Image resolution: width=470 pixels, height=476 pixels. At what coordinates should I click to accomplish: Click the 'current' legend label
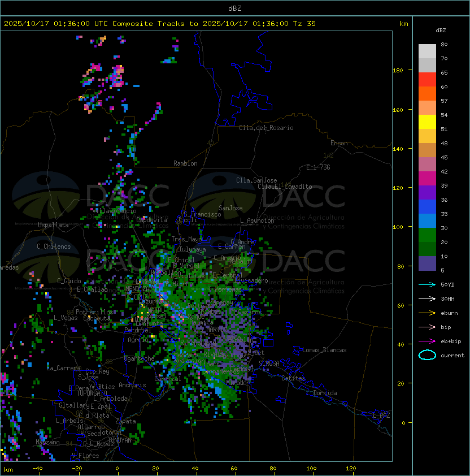[452, 355]
